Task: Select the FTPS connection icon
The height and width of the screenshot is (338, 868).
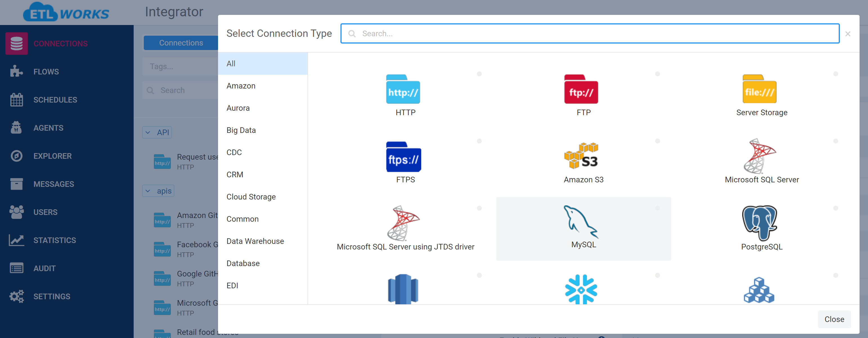Action: point(403,156)
